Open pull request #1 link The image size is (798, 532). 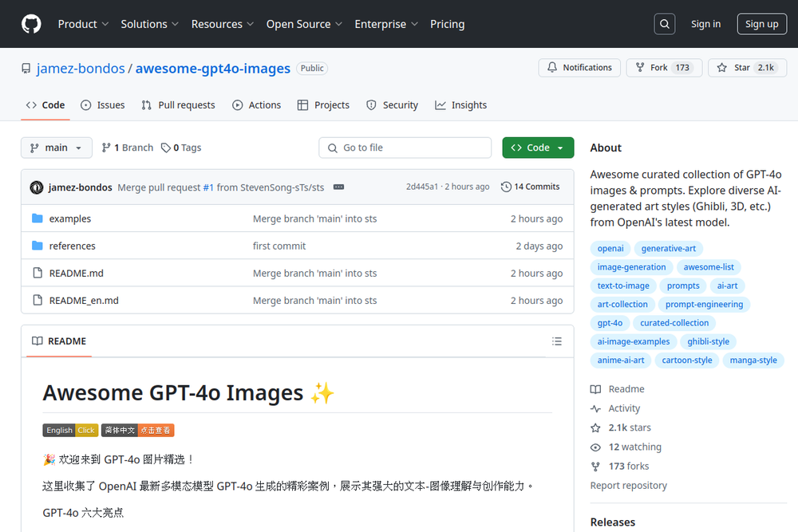[x=208, y=187]
